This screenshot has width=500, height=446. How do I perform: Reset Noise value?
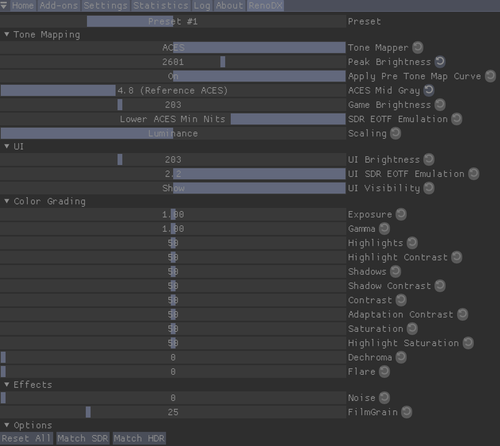pos(384,398)
